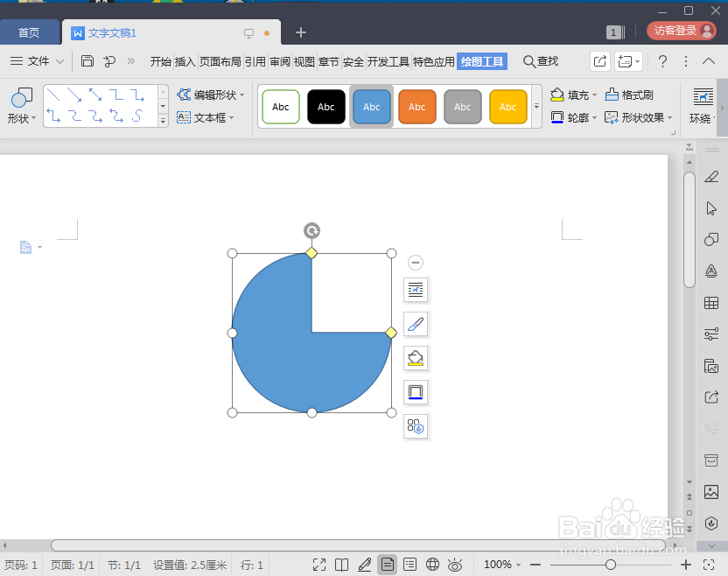Image resolution: width=728 pixels, height=576 pixels.
Task: Open the 轮廓 outline dropdown arrow
Action: pyautogui.click(x=595, y=118)
